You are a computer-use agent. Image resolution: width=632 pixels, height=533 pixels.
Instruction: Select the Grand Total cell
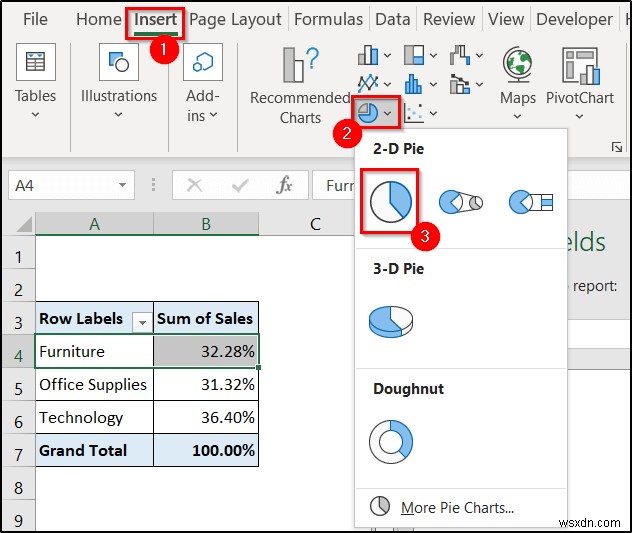(x=94, y=450)
